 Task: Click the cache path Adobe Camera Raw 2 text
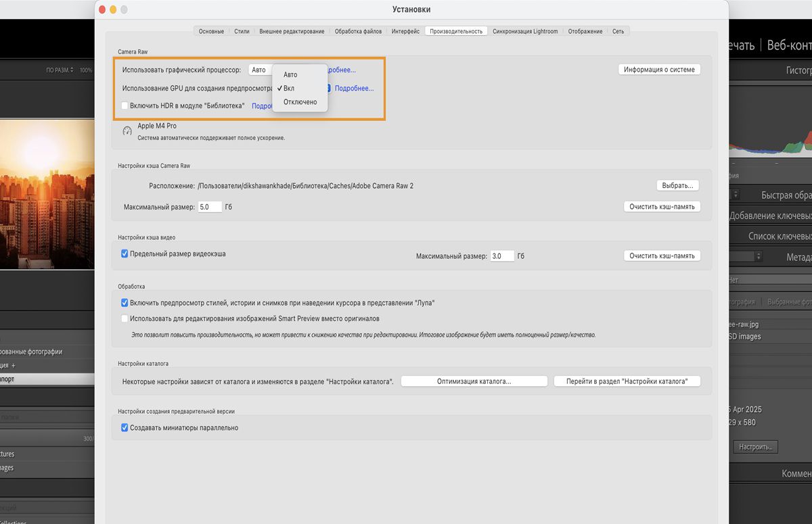(305, 185)
